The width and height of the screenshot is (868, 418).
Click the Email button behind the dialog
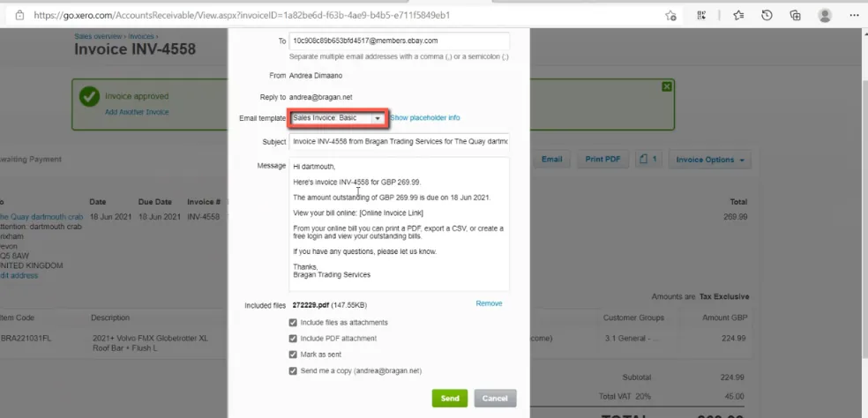(x=551, y=160)
